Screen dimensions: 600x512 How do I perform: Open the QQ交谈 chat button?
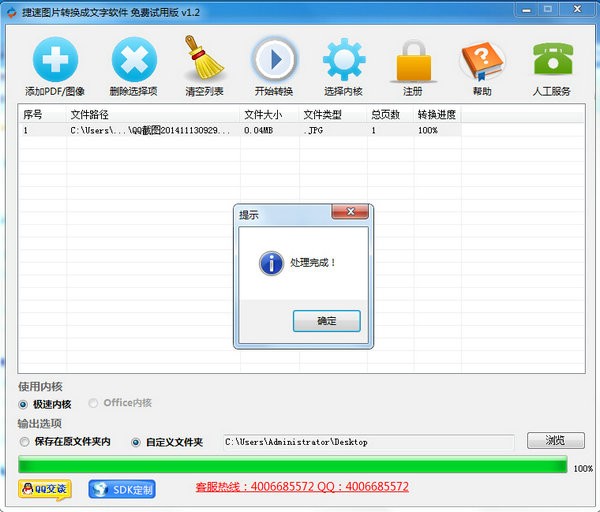(x=45, y=489)
